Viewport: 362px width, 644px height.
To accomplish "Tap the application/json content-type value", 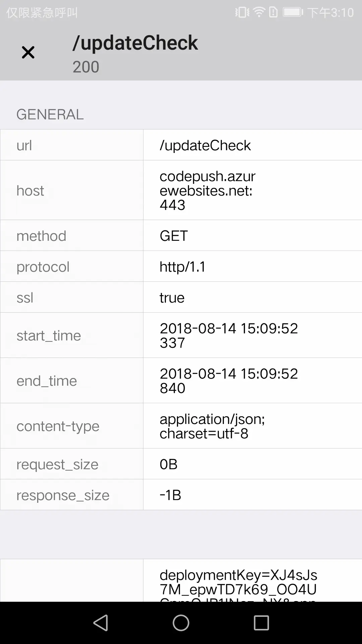I will [x=212, y=426].
